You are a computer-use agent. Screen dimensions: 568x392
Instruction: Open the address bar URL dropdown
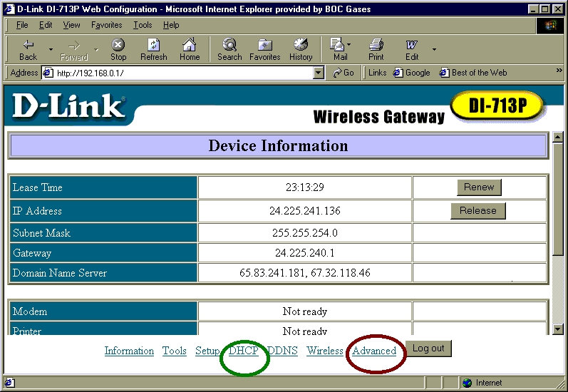[319, 73]
